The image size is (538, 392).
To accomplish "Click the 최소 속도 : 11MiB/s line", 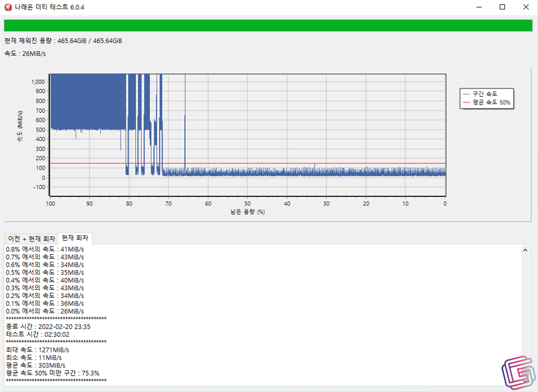I will [34, 358].
